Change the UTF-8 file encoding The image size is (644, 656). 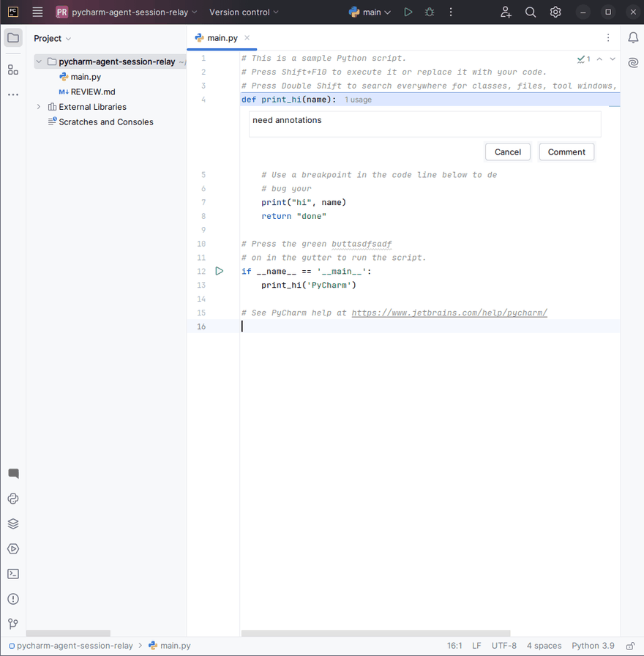(504, 646)
